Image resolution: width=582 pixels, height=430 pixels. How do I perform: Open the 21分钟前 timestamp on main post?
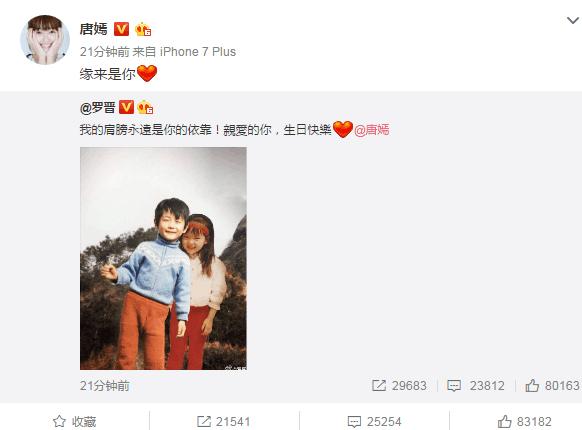[105, 52]
